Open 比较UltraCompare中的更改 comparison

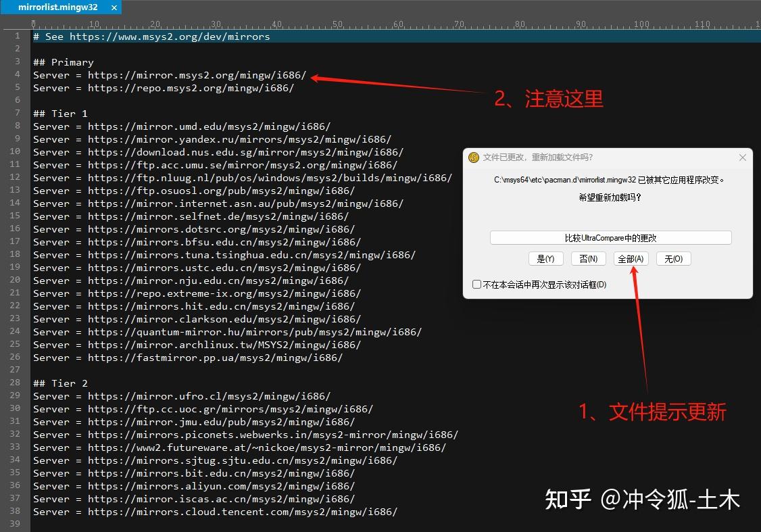pos(610,237)
